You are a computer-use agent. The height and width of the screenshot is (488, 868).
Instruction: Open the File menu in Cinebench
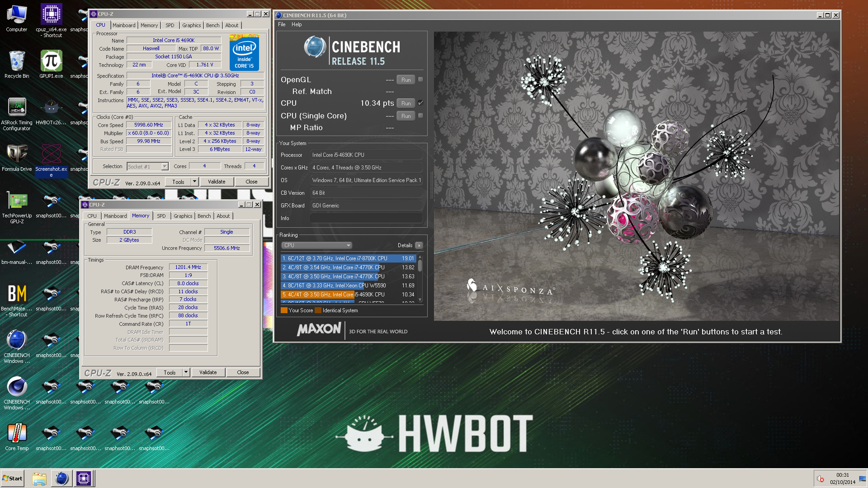tap(282, 24)
